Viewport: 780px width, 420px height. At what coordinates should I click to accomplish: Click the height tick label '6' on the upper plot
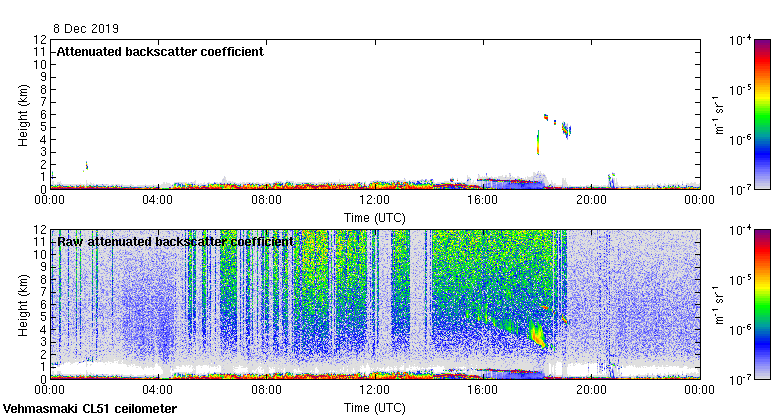coord(44,114)
